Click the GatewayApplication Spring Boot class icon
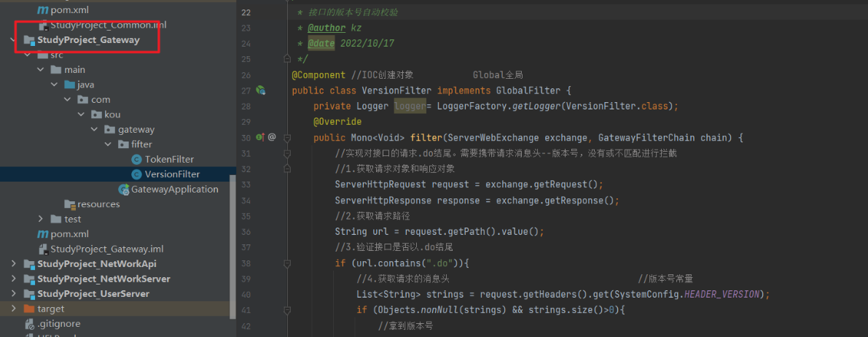The height and width of the screenshot is (337, 868). pyautogui.click(x=124, y=190)
